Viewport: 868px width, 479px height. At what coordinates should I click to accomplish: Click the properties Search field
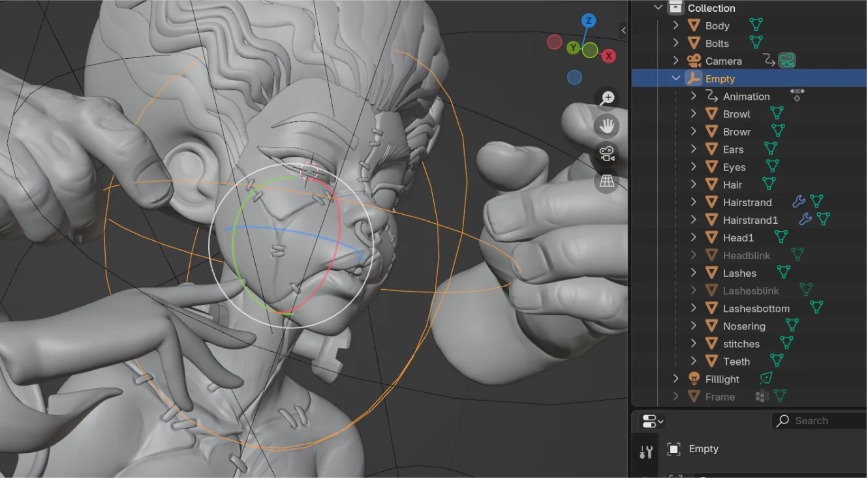coord(820,421)
